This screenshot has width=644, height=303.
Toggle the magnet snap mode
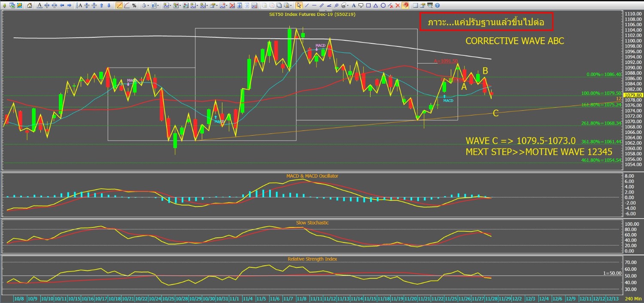pyautogui.click(x=405, y=6)
